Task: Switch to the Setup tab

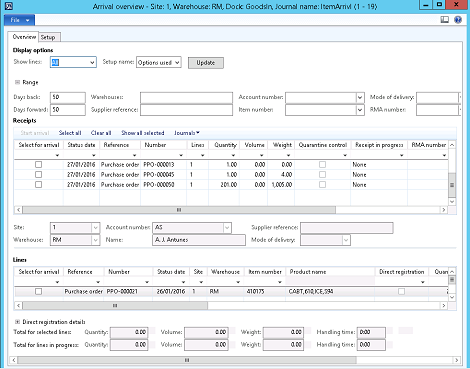Action: coord(48,37)
